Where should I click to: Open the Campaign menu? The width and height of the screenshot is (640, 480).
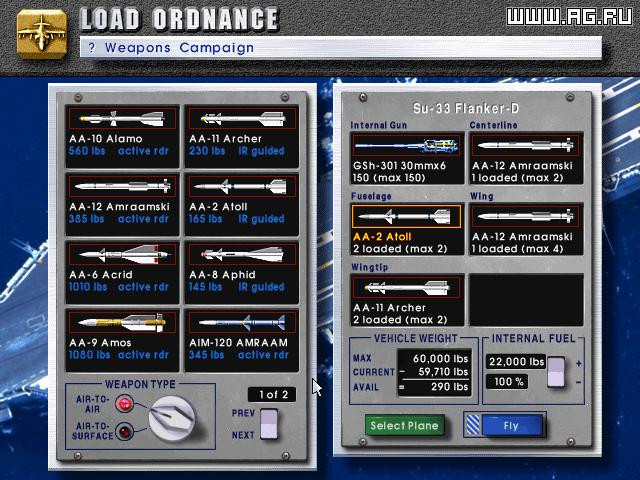pos(216,48)
